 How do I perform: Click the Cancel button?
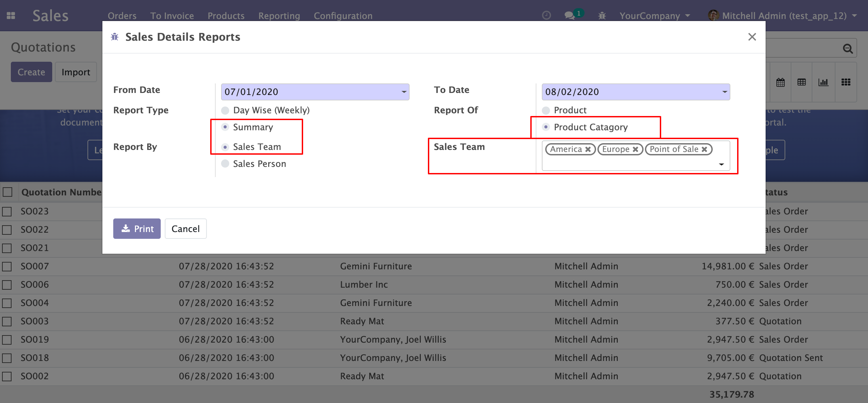point(185,229)
